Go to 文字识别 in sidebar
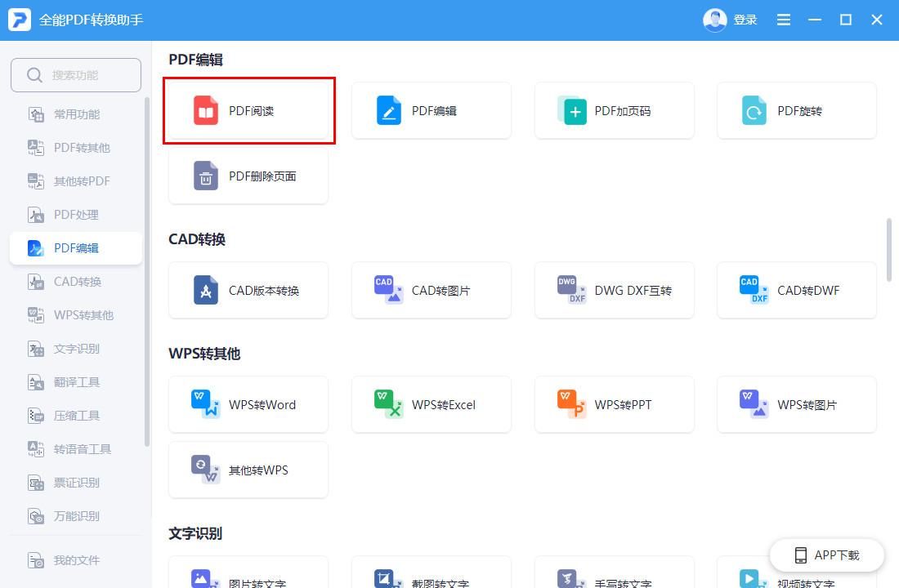The image size is (899, 588). [x=76, y=349]
